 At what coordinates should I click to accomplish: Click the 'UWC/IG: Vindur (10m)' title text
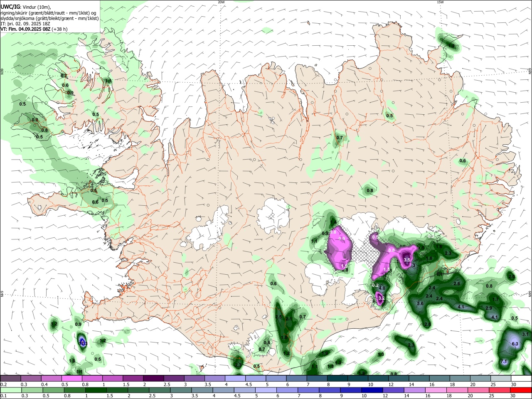[x=25, y=7]
